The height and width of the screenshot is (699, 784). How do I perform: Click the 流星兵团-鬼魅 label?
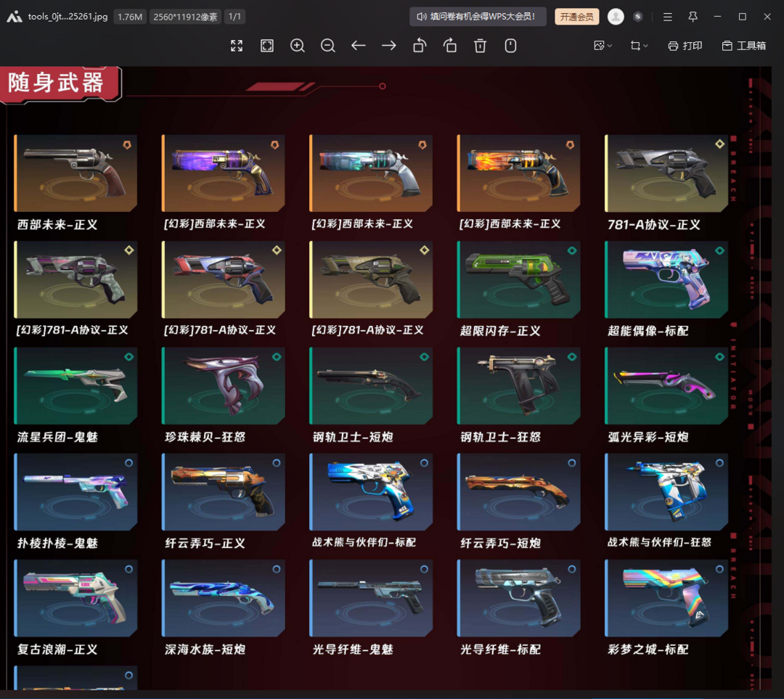57,437
